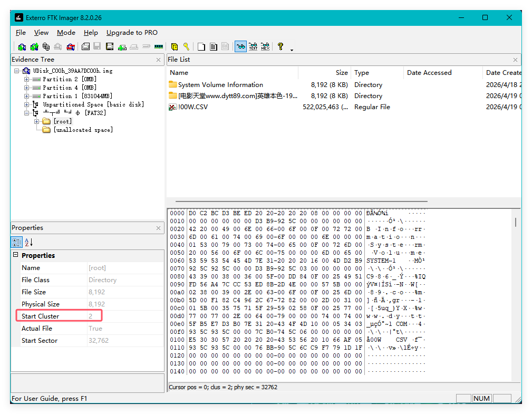Open the Mode menu
The height and width of the screenshot is (414, 532).
coord(66,33)
